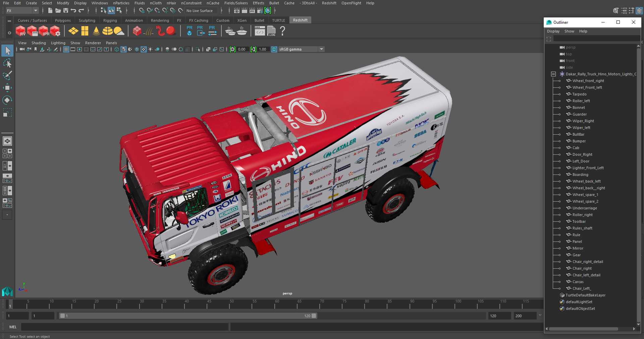Toggle the viewport grid display

(x=66, y=49)
